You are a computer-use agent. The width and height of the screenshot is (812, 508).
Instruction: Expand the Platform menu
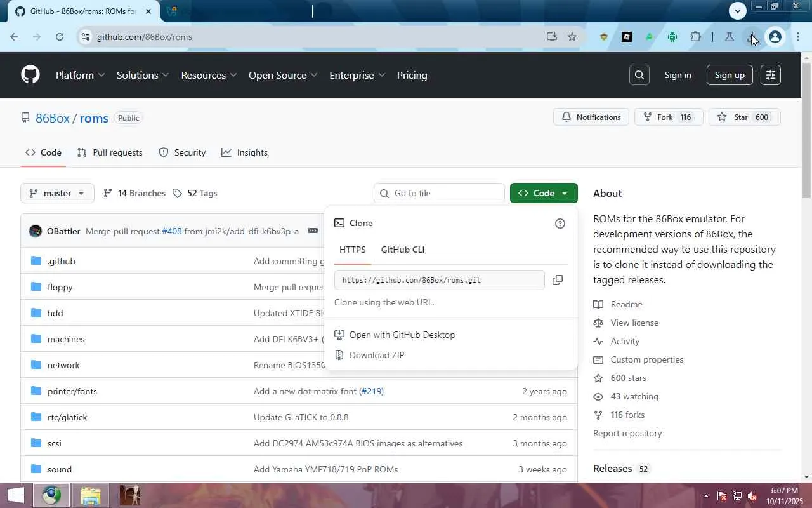click(x=80, y=75)
